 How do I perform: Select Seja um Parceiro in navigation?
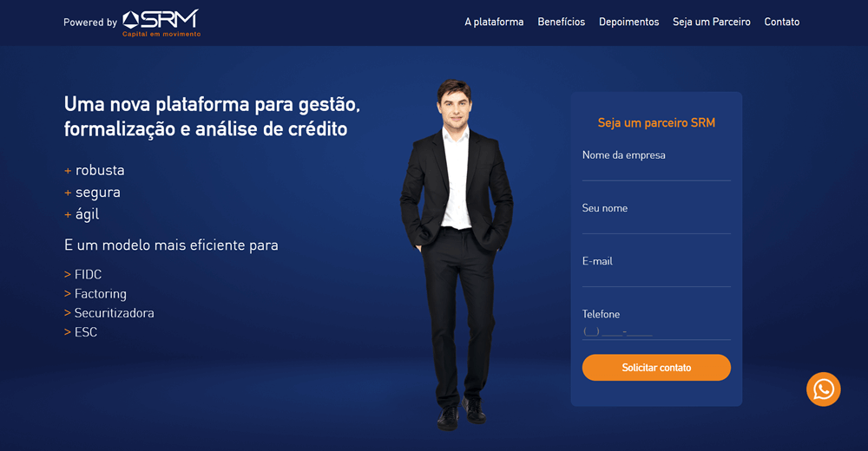click(712, 23)
